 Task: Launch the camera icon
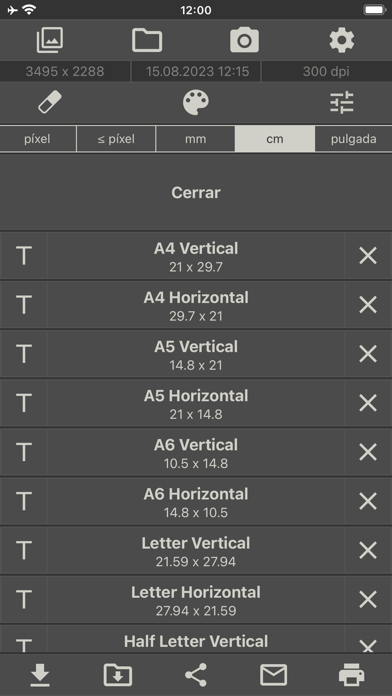[x=244, y=40]
